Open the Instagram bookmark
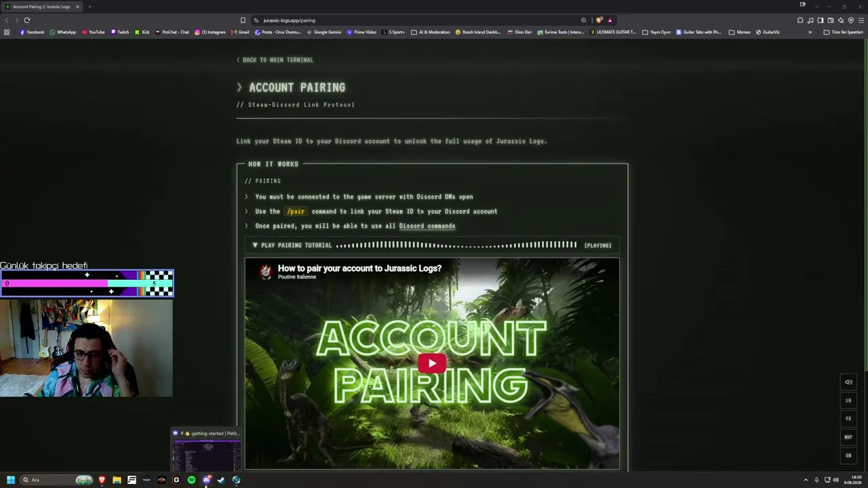 point(210,32)
